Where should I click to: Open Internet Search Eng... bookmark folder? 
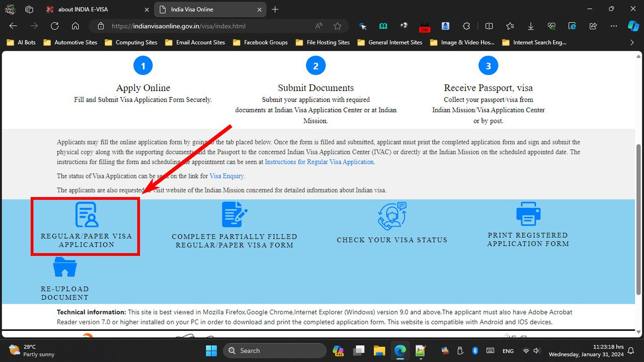click(534, 43)
